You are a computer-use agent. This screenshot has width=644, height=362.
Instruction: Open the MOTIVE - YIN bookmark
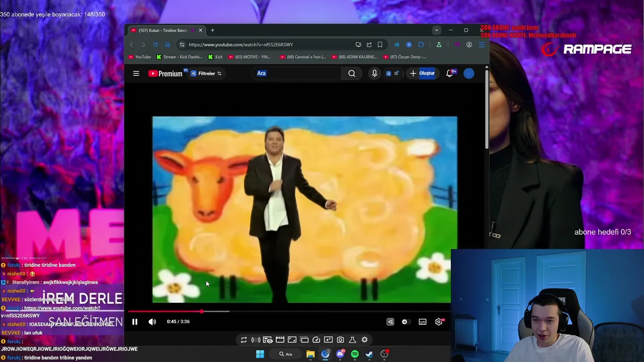point(250,57)
